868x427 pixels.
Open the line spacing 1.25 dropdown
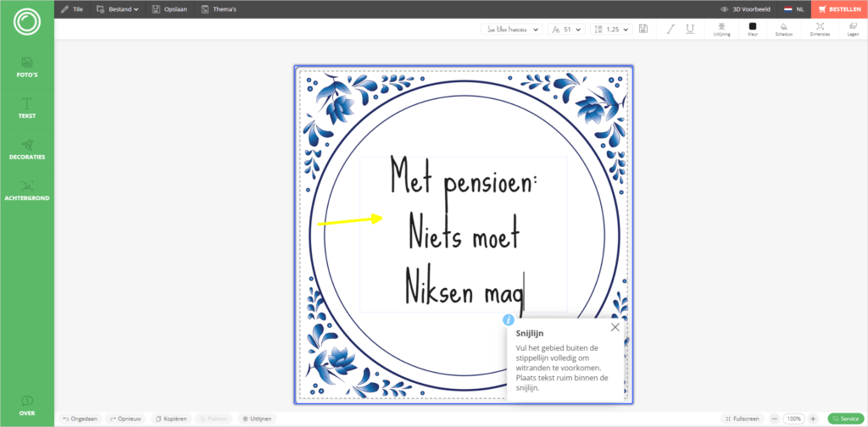[x=612, y=29]
